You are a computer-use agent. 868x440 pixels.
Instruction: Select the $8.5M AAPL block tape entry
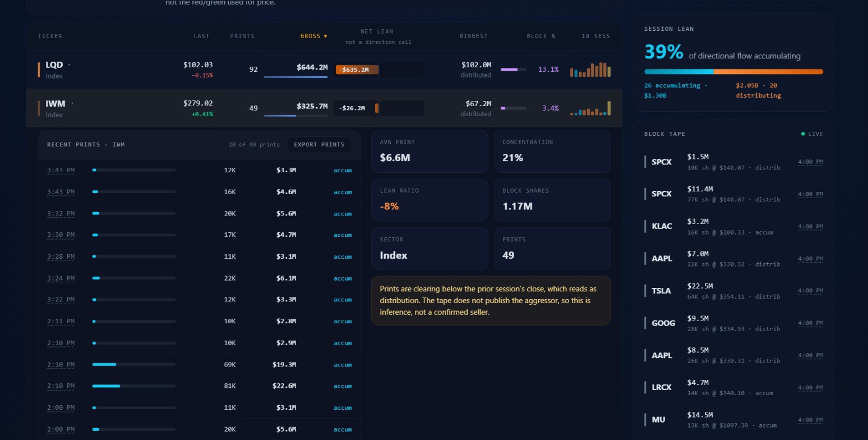(734, 355)
